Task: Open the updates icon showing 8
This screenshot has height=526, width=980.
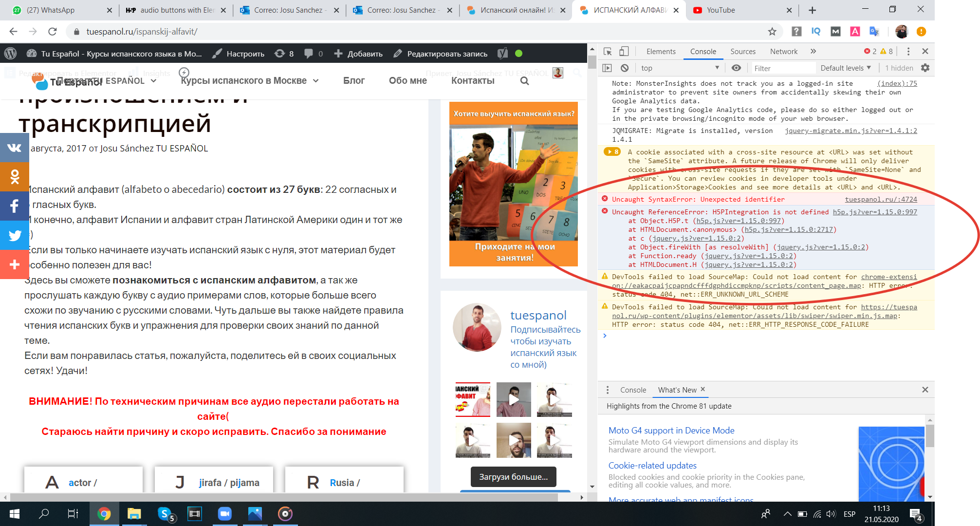Action: tap(284, 54)
